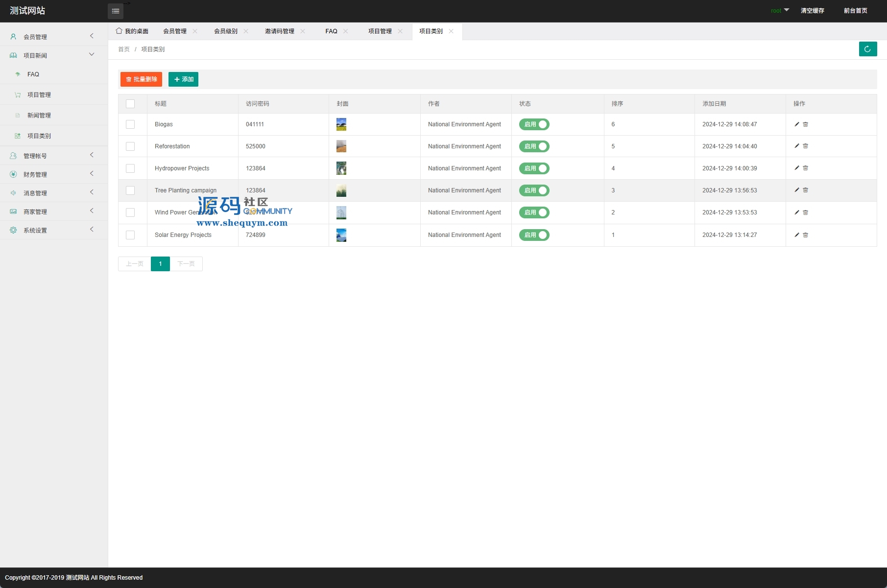Screen dimensions: 887x588
Task: Click the green refresh icon button
Action: click(x=867, y=49)
